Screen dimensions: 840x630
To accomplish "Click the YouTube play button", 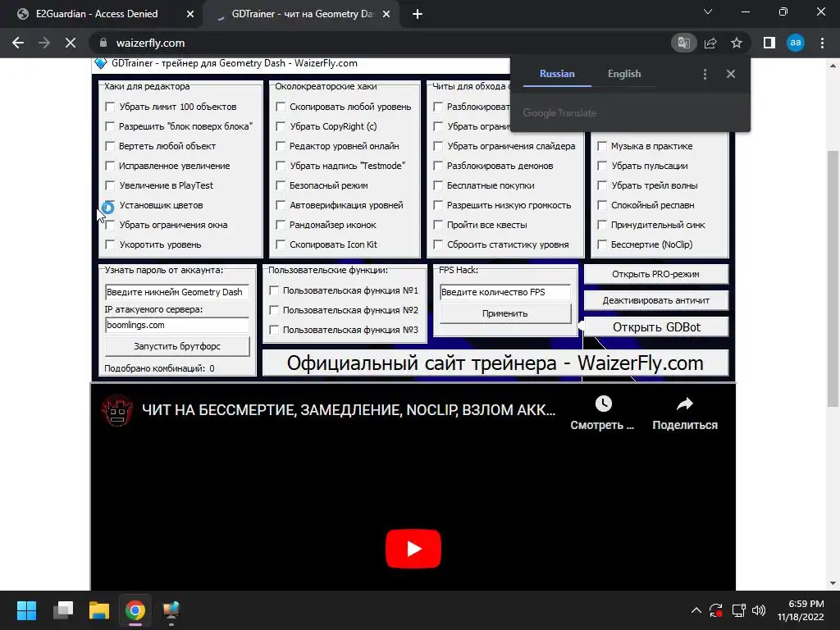I will point(413,549).
